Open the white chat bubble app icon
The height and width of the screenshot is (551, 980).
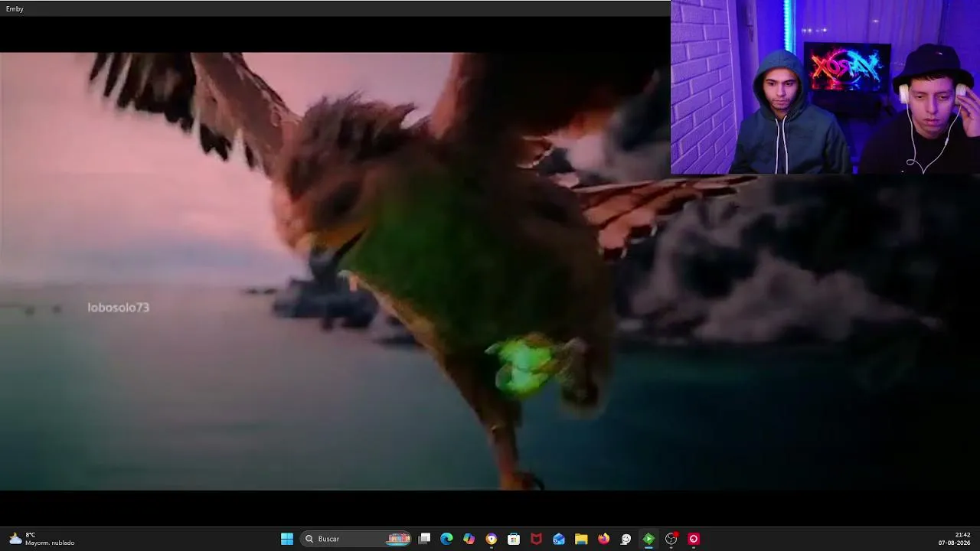626,539
